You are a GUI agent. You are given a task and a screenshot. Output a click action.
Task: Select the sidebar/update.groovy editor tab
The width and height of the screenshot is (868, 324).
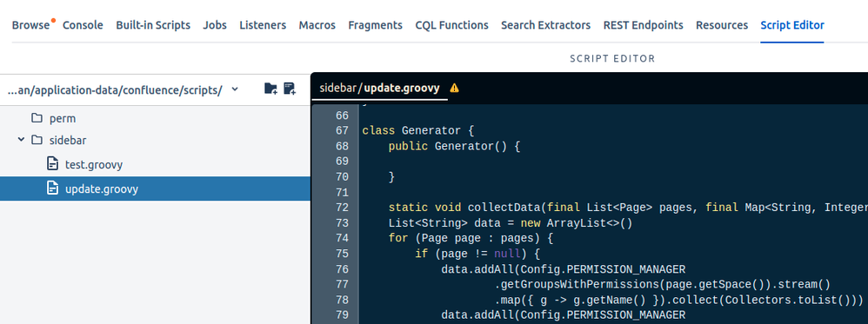coord(380,88)
